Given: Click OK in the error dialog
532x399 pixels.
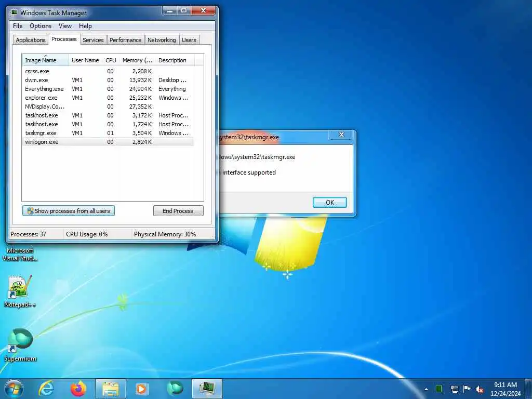Looking at the screenshot, I should coord(330,202).
